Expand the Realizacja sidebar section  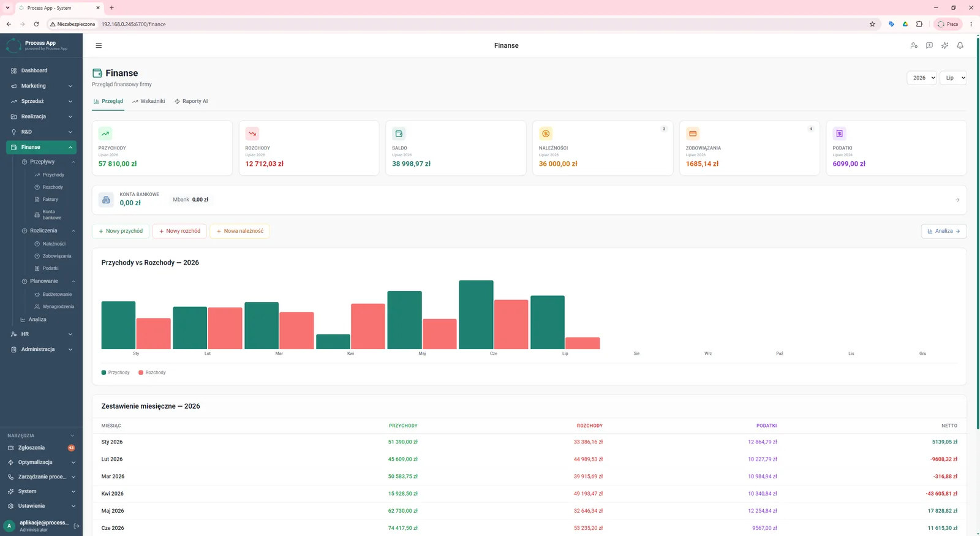click(x=41, y=116)
